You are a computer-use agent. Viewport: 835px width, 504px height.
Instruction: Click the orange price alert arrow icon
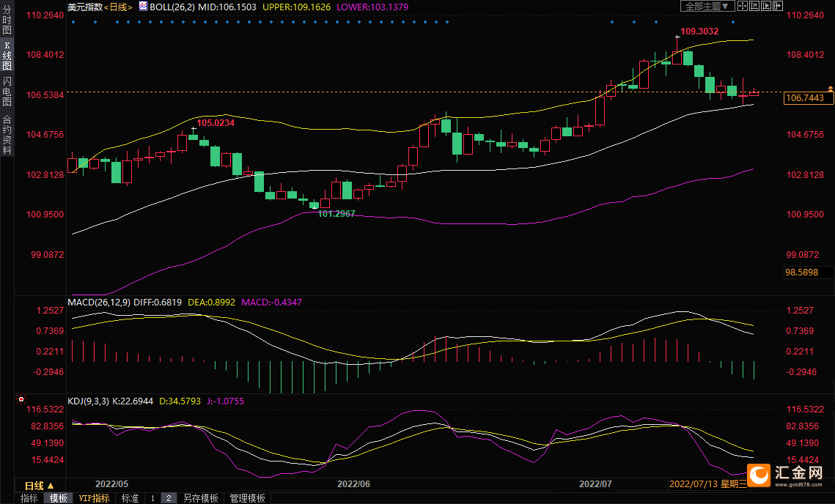(x=830, y=88)
